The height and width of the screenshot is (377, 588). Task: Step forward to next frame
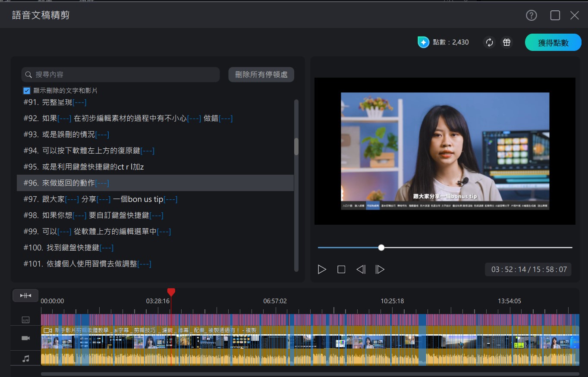(x=380, y=270)
